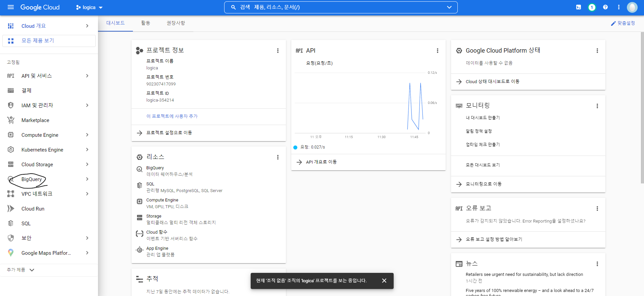This screenshot has height=296, width=644.
Task: Click 이 프로젝트에 사용자 추가 link
Action: [172, 116]
